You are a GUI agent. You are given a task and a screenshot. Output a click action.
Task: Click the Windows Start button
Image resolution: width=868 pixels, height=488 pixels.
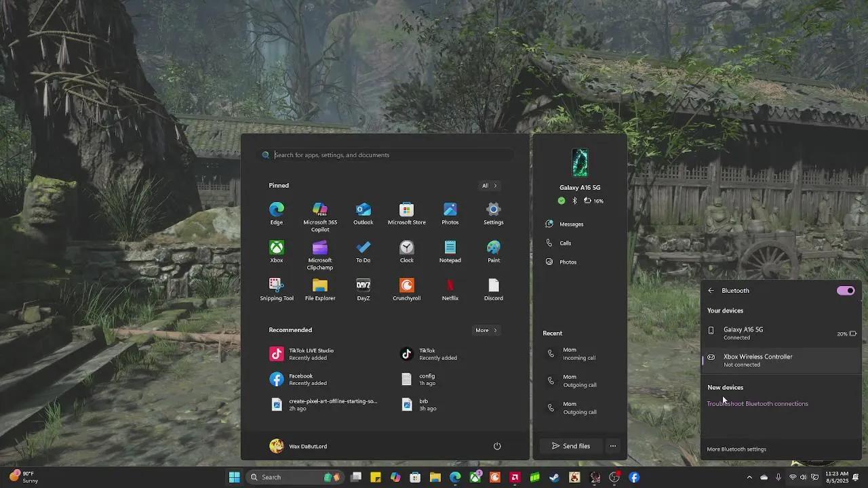pos(234,477)
